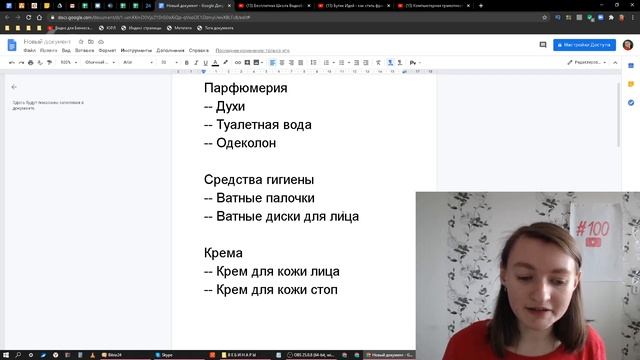The width and height of the screenshot is (640, 360).
Task: Select left text alignment
Action: tap(272, 62)
